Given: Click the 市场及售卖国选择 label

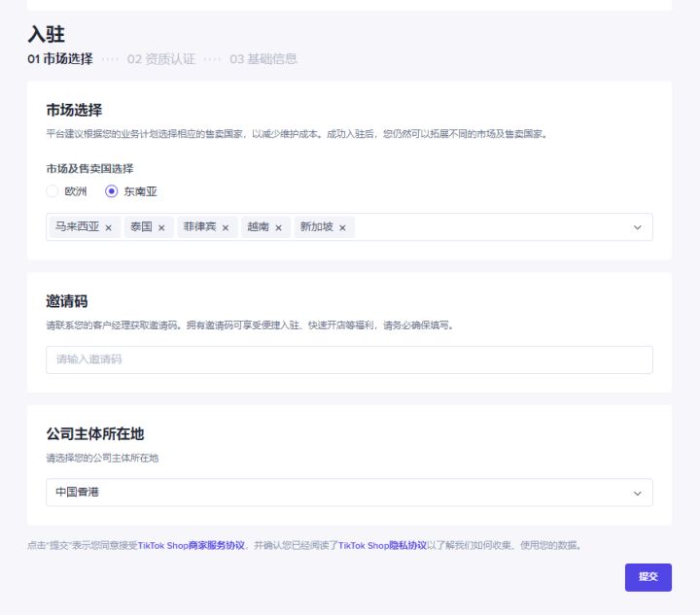Looking at the screenshot, I should click(89, 169).
